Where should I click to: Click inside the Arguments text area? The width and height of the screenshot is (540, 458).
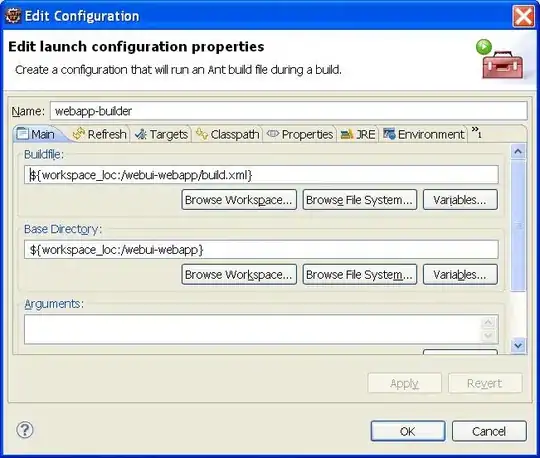click(253, 329)
